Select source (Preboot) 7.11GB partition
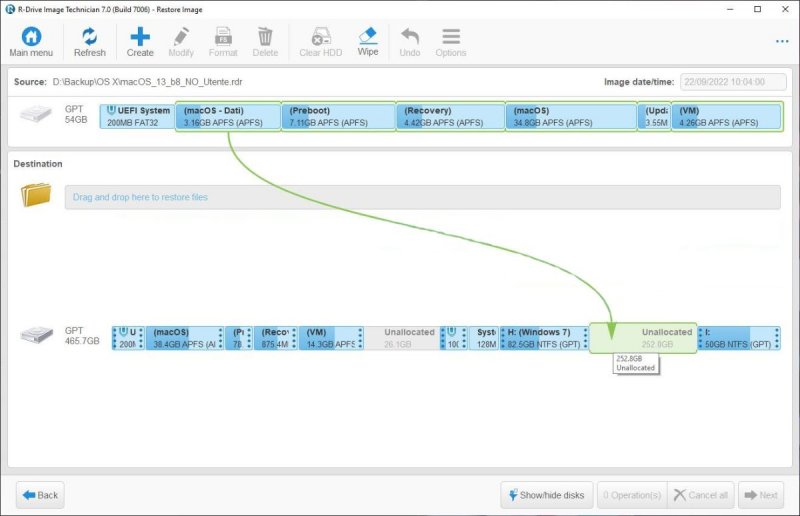The width and height of the screenshot is (800, 516). tap(339, 116)
